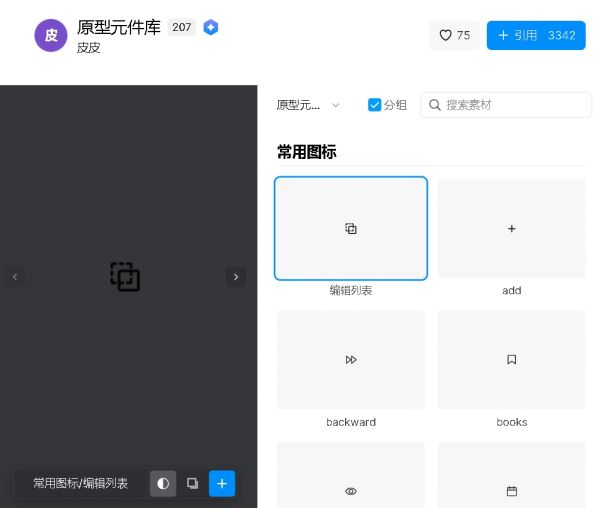Image resolution: width=600 pixels, height=508 pixels.
Task: Click the copy icon in preview toolbar
Action: coord(193,483)
